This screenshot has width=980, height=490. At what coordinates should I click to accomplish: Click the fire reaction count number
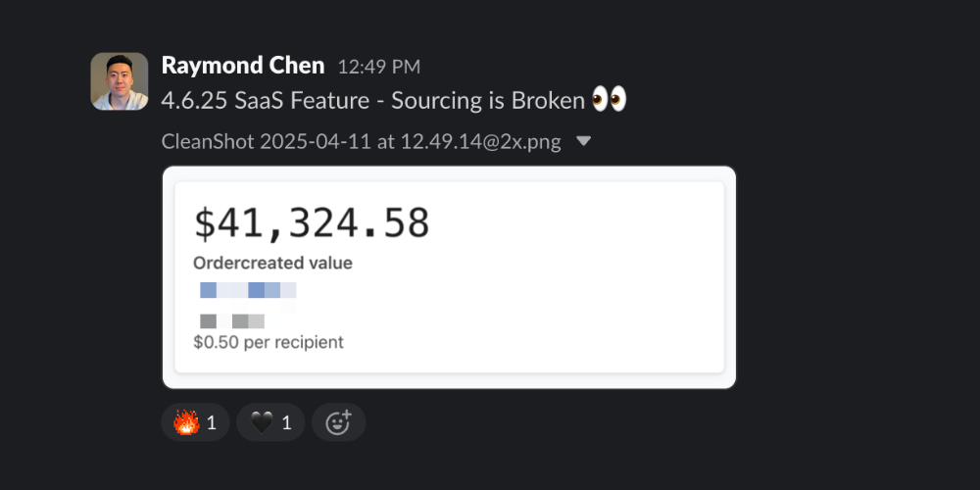tap(212, 423)
